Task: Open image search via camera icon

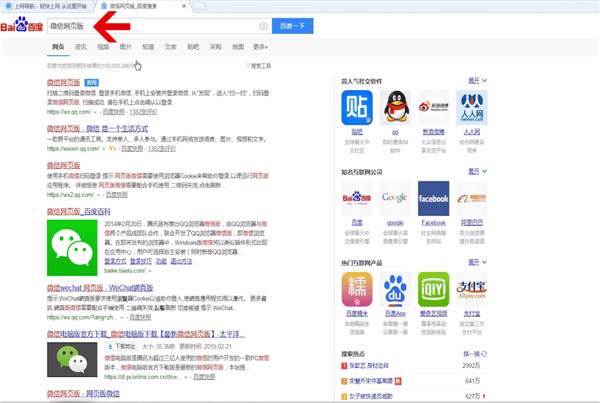Action: pyautogui.click(x=263, y=26)
